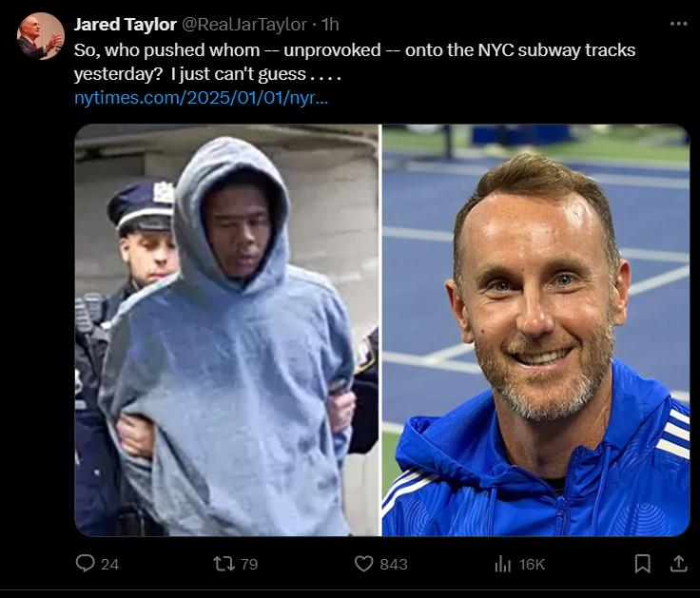Click the 843 likes count
Viewport: 700px width, 598px height.
pyautogui.click(x=394, y=564)
